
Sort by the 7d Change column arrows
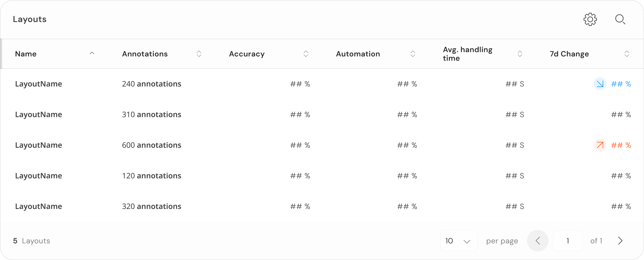pos(627,54)
